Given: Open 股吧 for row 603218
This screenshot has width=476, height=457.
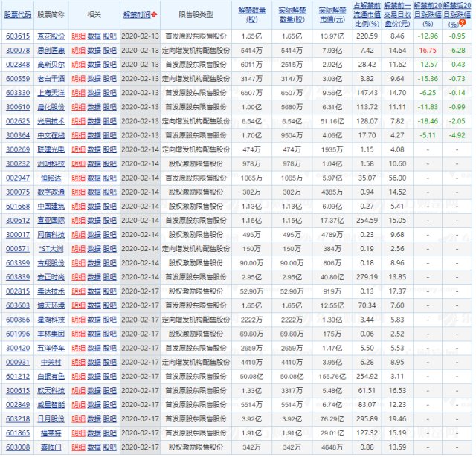Looking at the screenshot, I should [110, 419].
